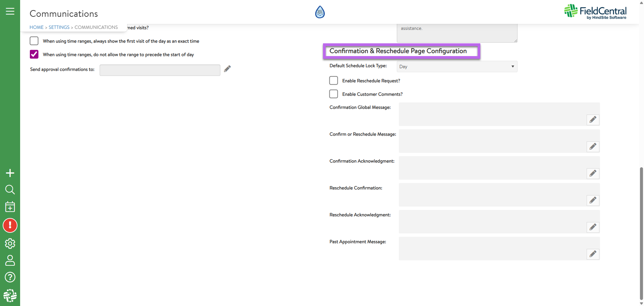Open the Default Schedule Lock Type dropdown
The height and width of the screenshot is (306, 644).
(457, 67)
